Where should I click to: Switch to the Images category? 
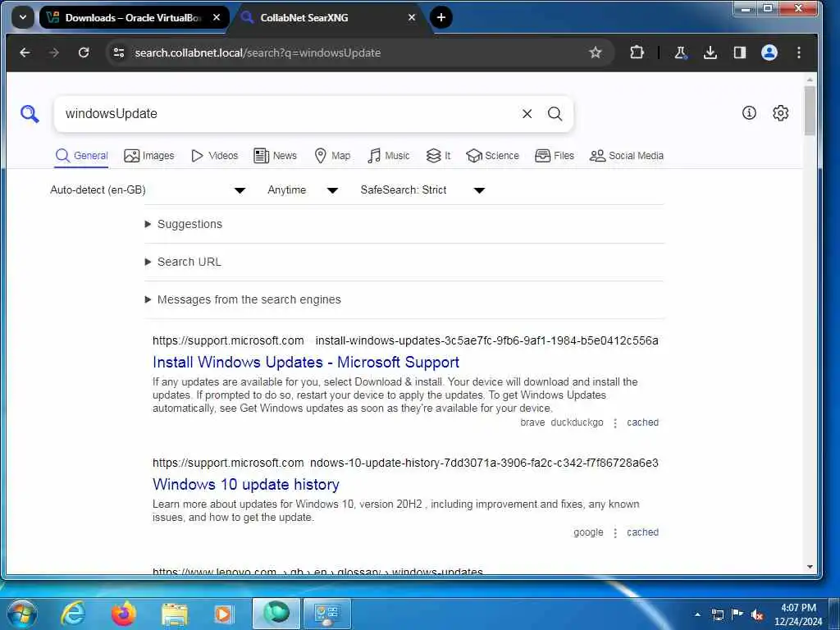coord(149,156)
